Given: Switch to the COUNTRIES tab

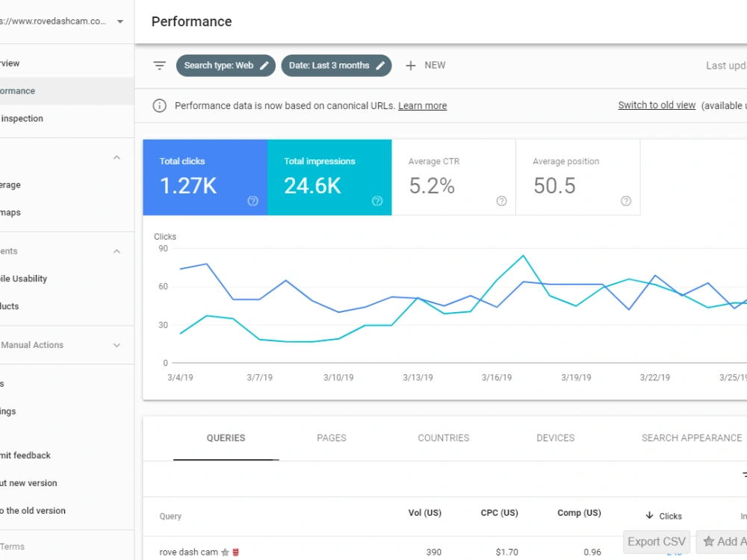Looking at the screenshot, I should [x=444, y=438].
